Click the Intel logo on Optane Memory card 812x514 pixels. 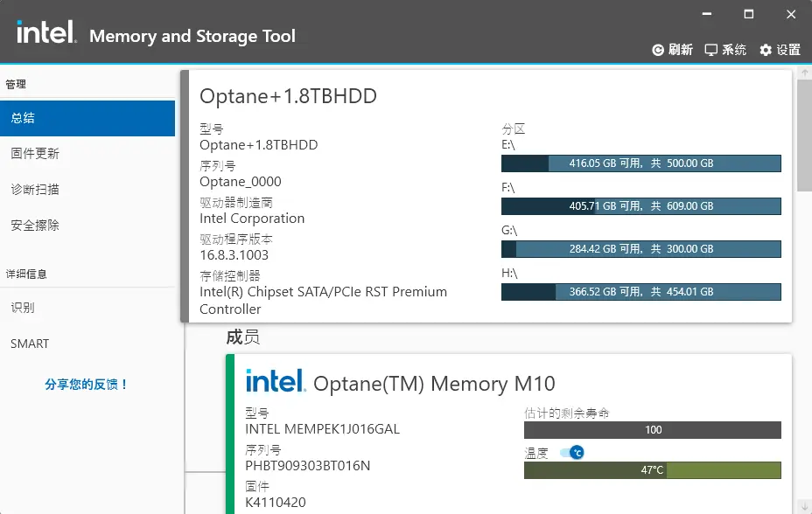pos(275,381)
